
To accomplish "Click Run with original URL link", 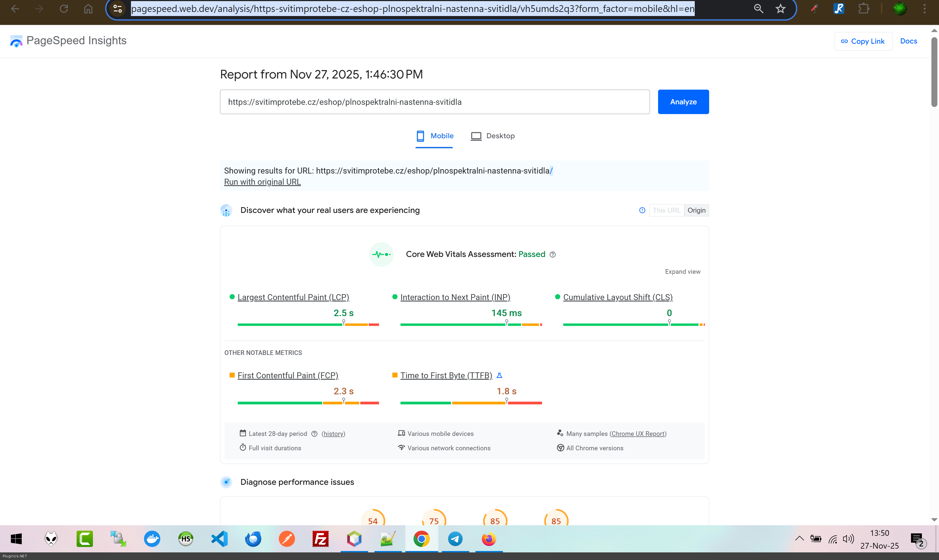I will pos(262,182).
